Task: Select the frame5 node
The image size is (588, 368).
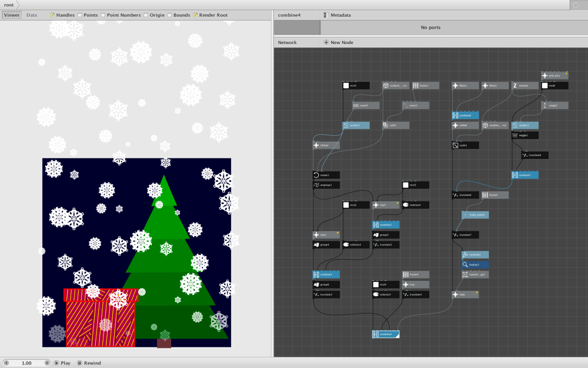Action: [x=495, y=195]
